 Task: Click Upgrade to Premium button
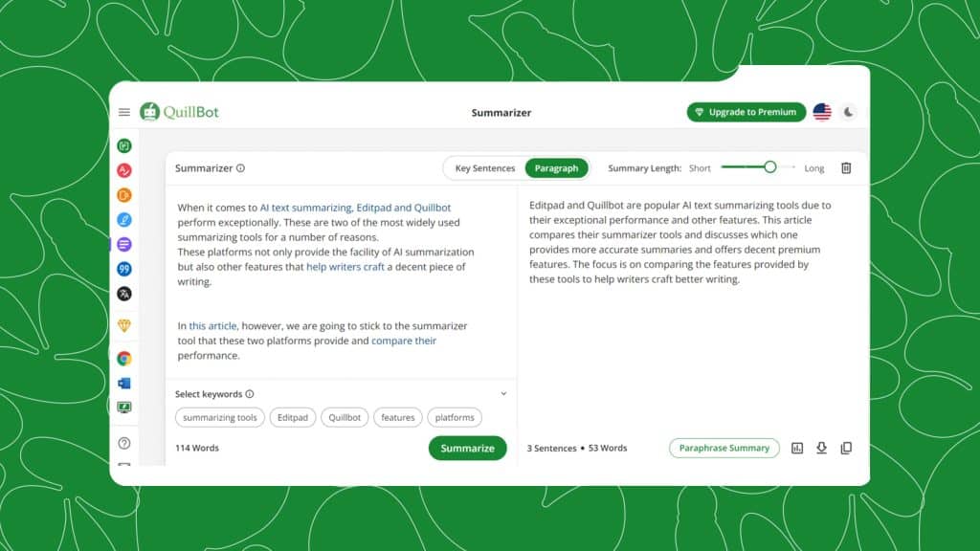(x=746, y=112)
